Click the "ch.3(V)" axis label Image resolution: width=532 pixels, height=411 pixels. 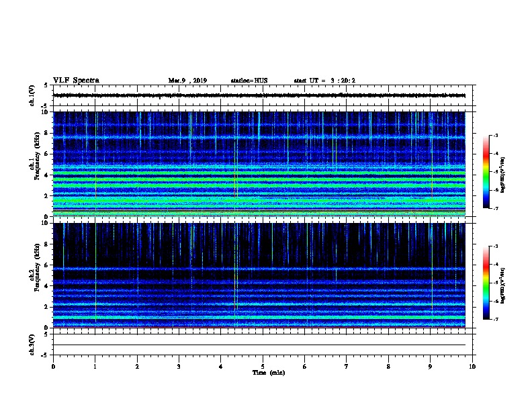point(32,345)
